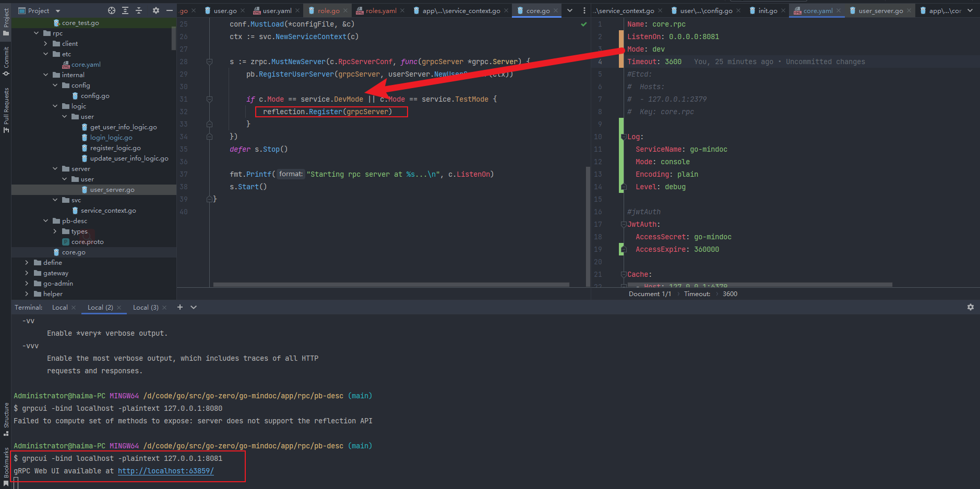Click the editor horizontal scrollbar in core.go

pos(390,285)
